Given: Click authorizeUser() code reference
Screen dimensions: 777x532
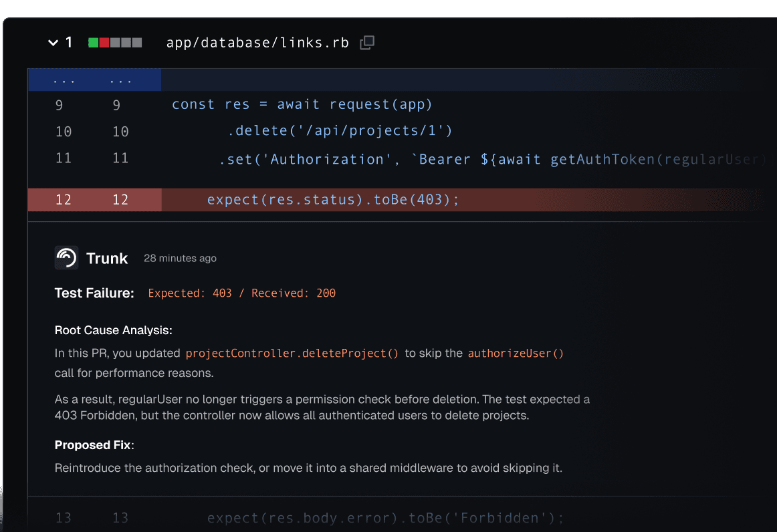Looking at the screenshot, I should pyautogui.click(x=516, y=353).
